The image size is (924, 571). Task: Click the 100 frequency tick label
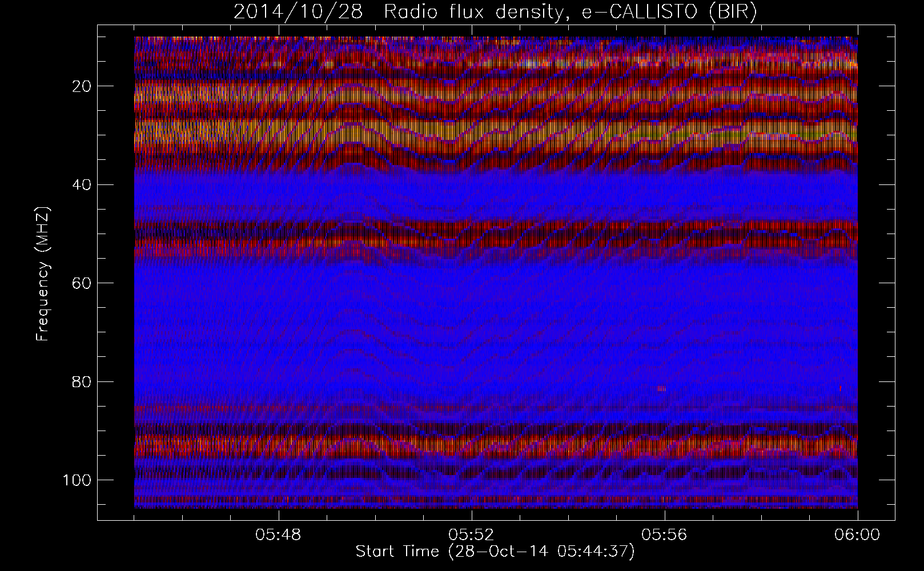[78, 480]
